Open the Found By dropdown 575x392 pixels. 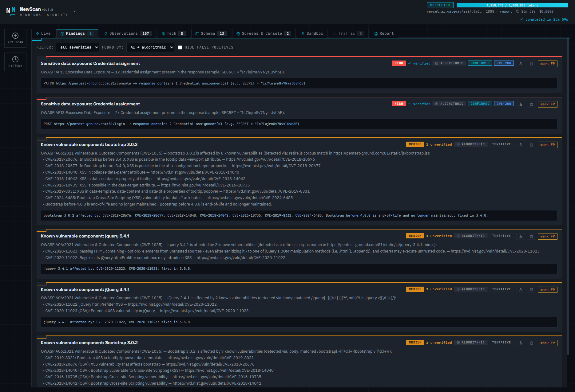[150, 47]
